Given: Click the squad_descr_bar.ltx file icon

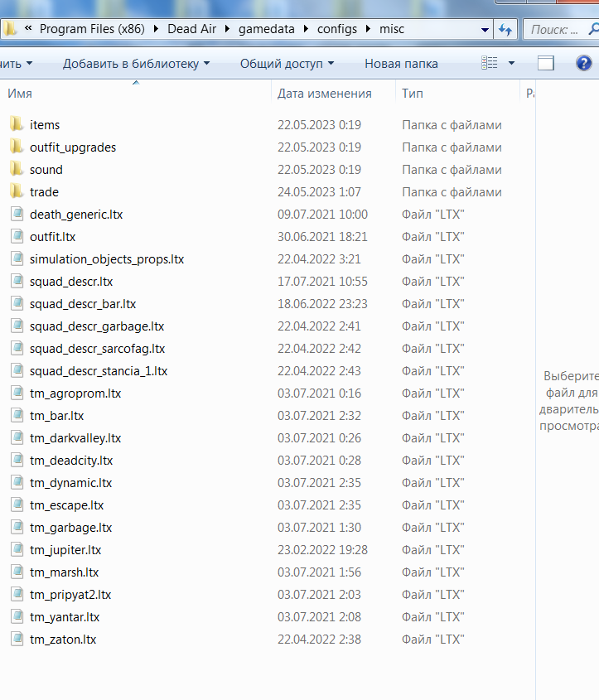Looking at the screenshot, I should (x=17, y=303).
